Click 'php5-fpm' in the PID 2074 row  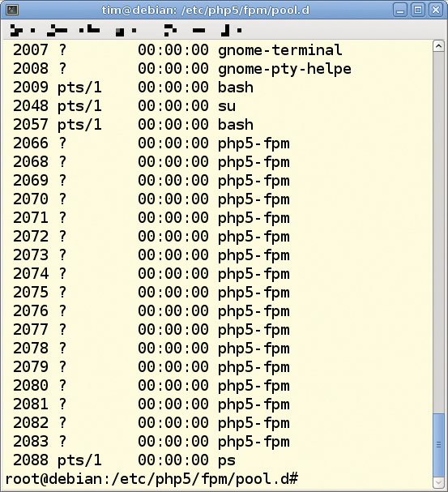point(254,274)
